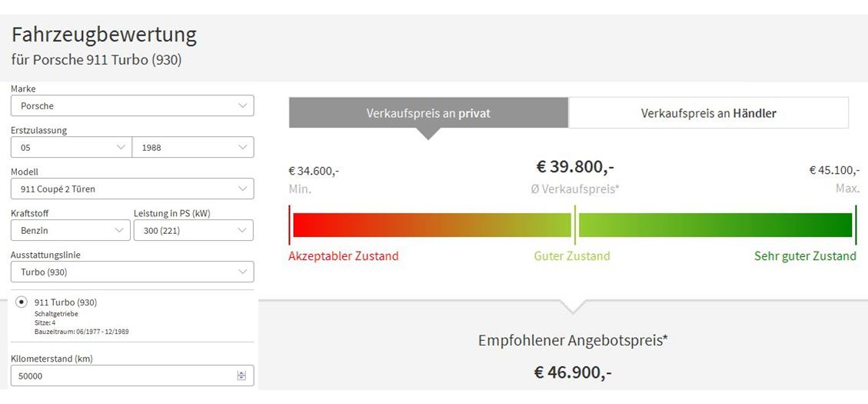Click the € 39.800 average sale price
This screenshot has width=868, height=404.
575,167
